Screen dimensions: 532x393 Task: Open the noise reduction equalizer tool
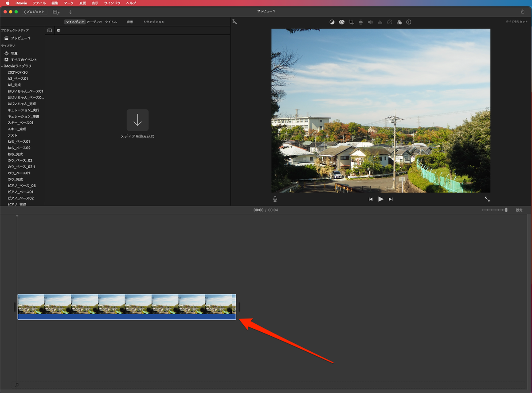pos(380,22)
